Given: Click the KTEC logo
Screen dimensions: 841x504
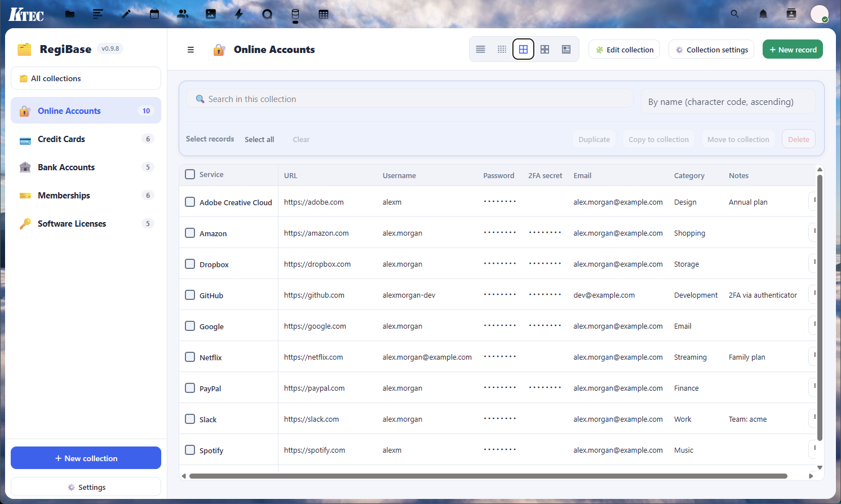Looking at the screenshot, I should 26,15.
